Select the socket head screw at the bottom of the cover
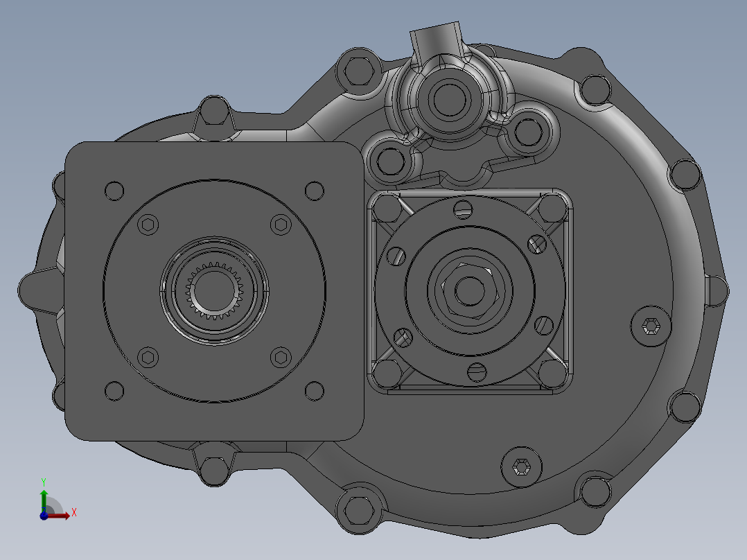The height and width of the screenshot is (560, 747). click(x=522, y=467)
